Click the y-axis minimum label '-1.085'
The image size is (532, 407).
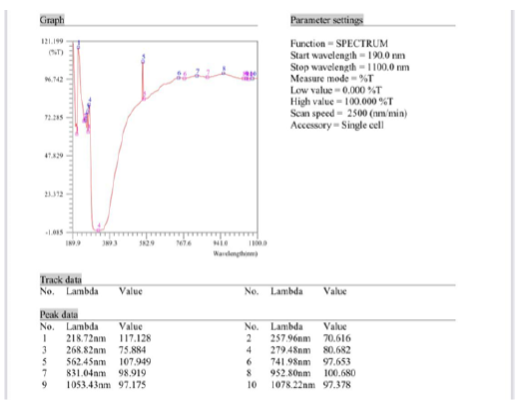click(x=54, y=232)
